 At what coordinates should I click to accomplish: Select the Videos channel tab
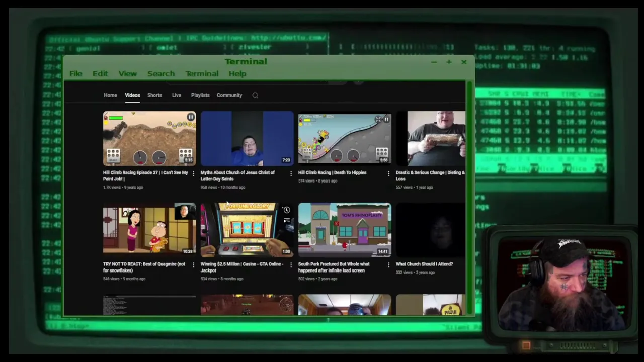[x=132, y=95]
